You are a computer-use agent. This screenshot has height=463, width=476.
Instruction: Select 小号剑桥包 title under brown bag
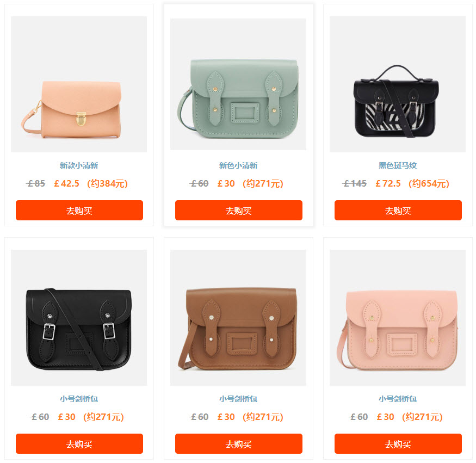click(x=238, y=399)
